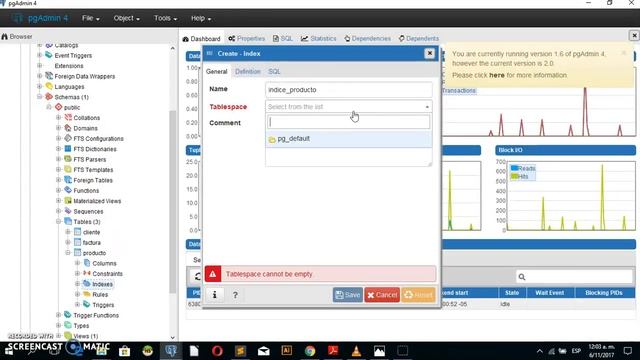The height and width of the screenshot is (360, 640).
Task: Click the Foreign Tables icon
Action: click(x=68, y=180)
